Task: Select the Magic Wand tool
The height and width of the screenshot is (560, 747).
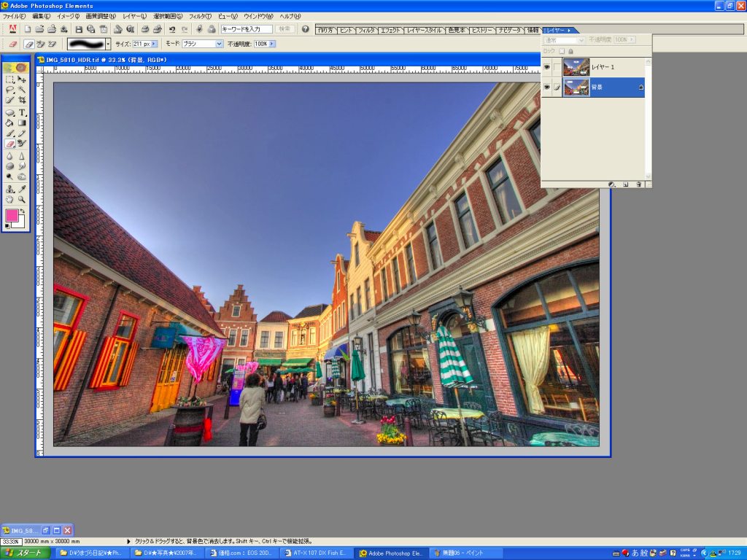Action: tap(22, 90)
